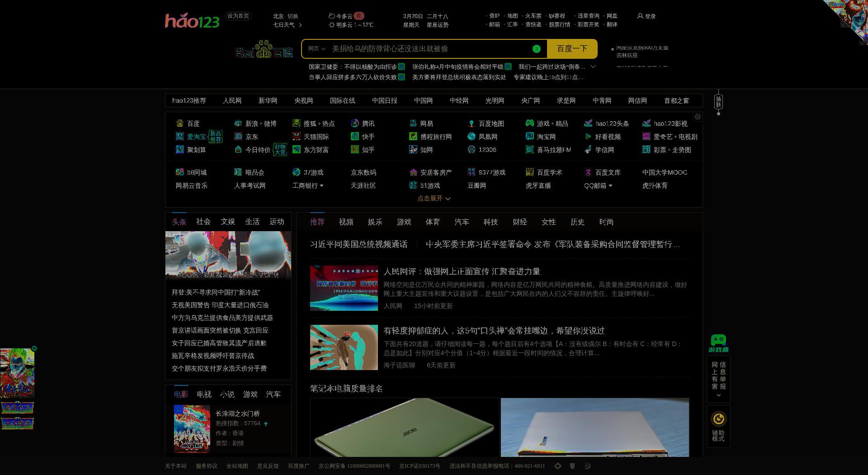Image resolution: width=868 pixels, height=475 pixels.
Task: Click the hao123 logo
Action: (192, 21)
